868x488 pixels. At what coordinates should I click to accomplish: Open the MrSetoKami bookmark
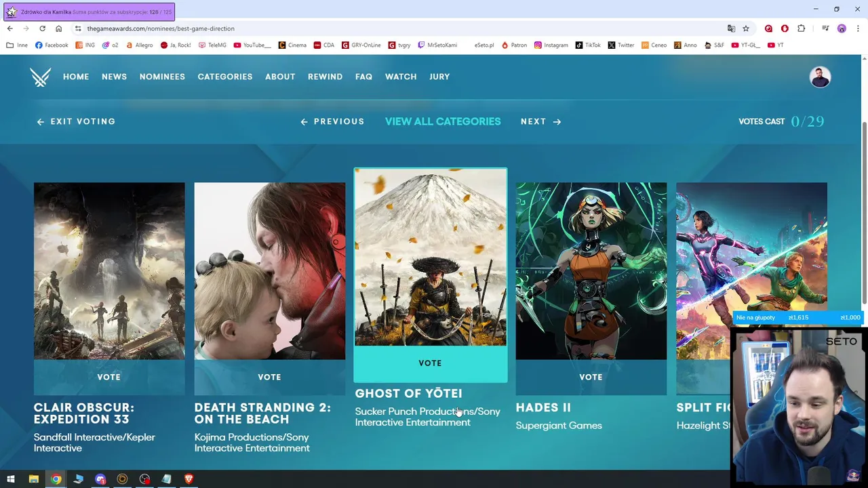tap(437, 45)
